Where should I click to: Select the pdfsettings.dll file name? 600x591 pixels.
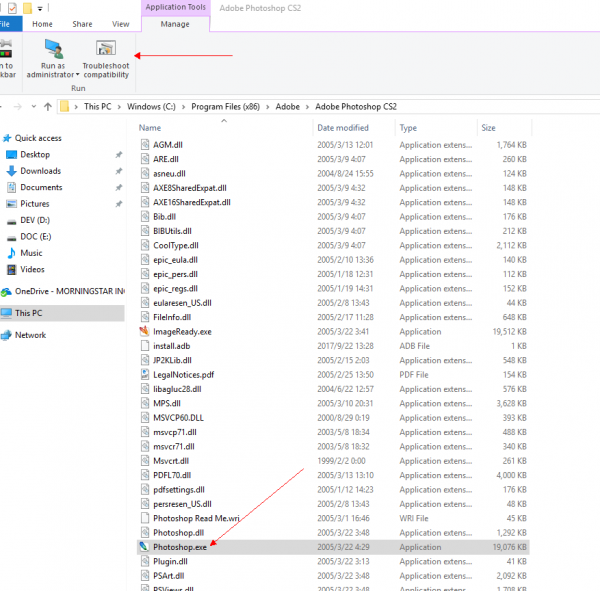(x=179, y=490)
